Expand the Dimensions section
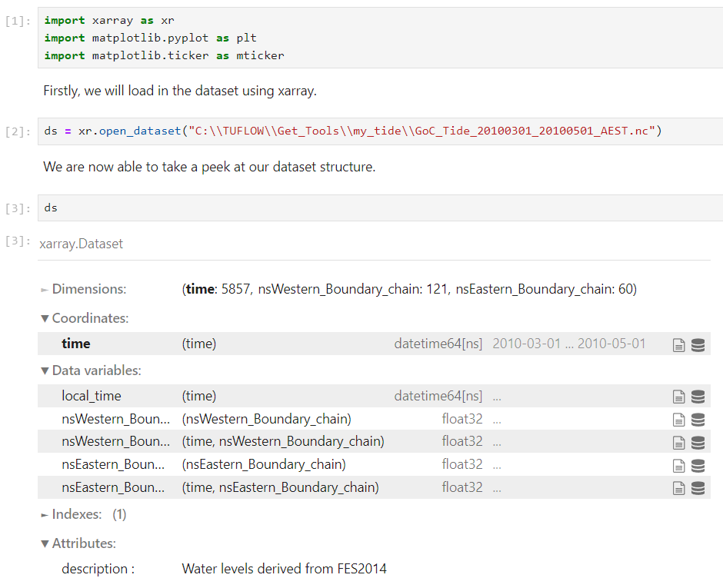The height and width of the screenshot is (588, 723). tap(46, 288)
